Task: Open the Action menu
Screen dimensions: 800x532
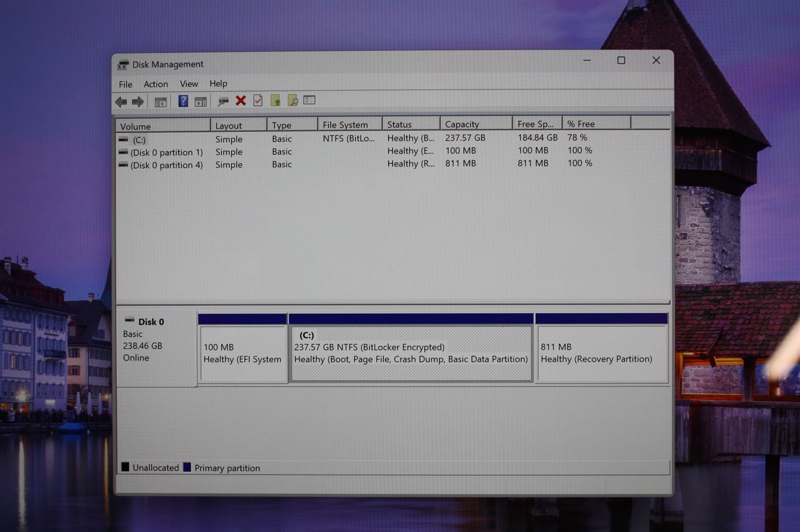Action: pyautogui.click(x=156, y=84)
